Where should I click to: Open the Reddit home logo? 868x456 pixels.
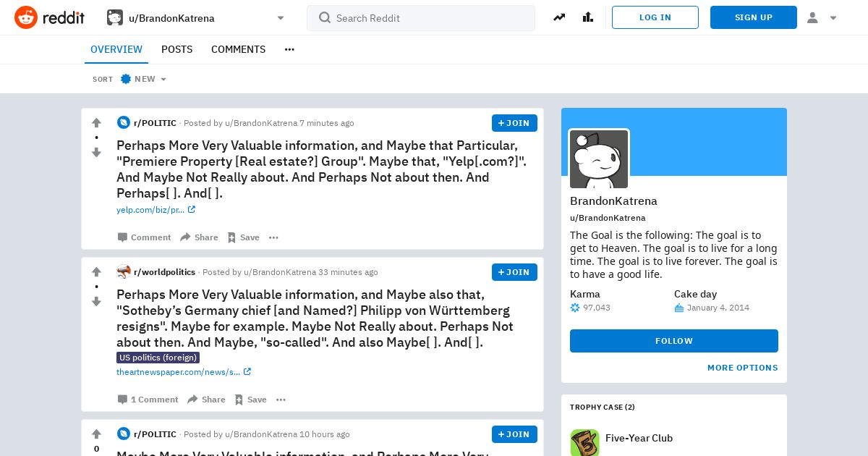(49, 17)
